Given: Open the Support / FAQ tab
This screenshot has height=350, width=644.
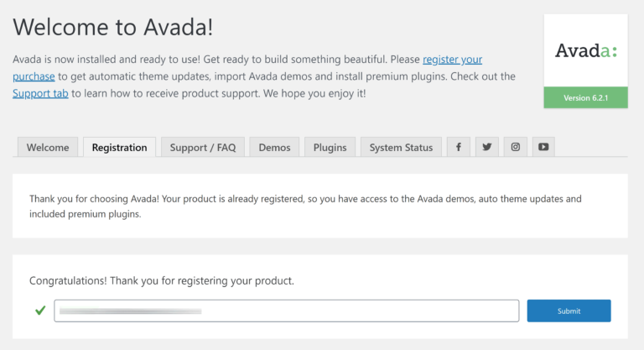Looking at the screenshot, I should (202, 148).
